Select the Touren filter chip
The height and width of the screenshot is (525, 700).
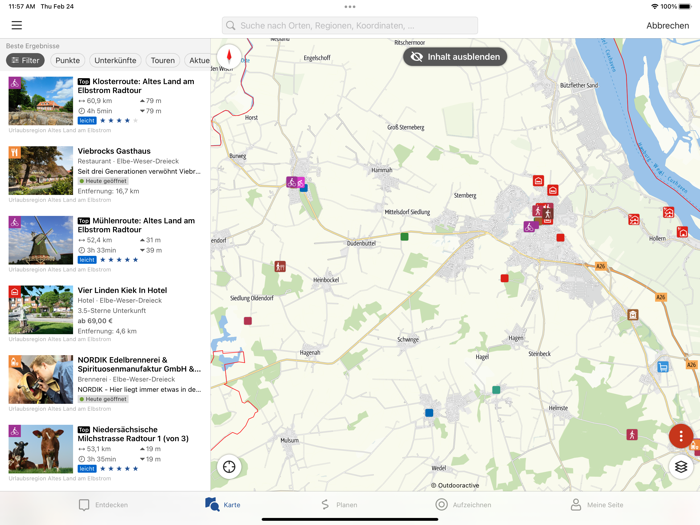pos(162,60)
